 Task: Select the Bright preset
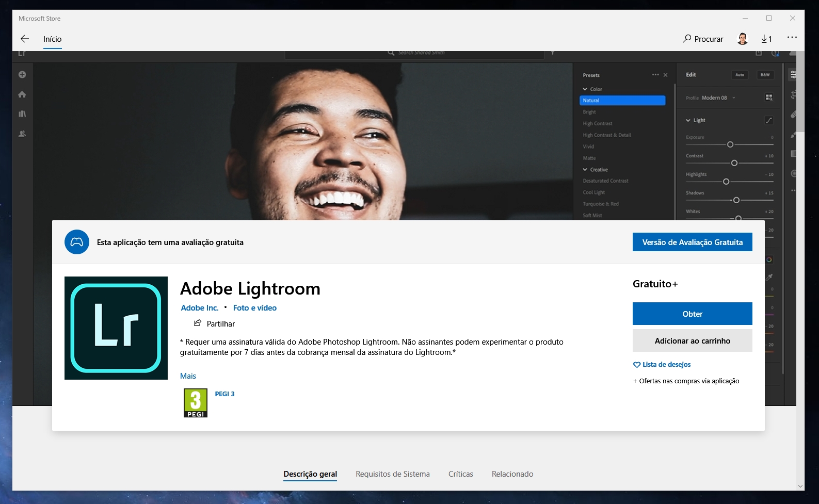point(589,112)
